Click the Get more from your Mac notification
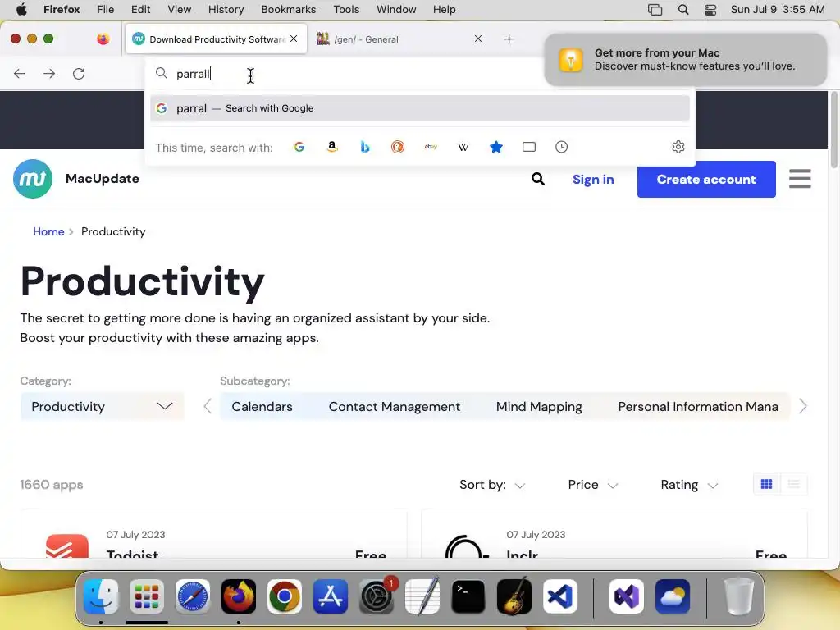 [686, 59]
